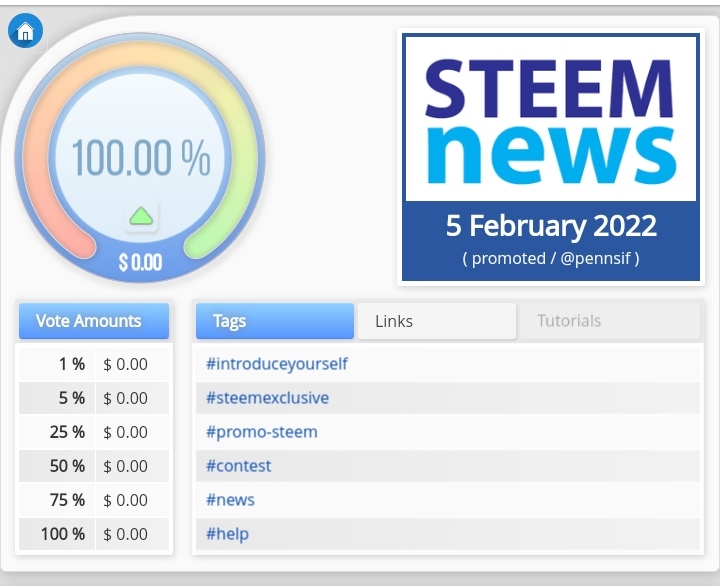This screenshot has width=720, height=586.
Task: Click the 5 February 2022 date text
Action: (x=551, y=225)
